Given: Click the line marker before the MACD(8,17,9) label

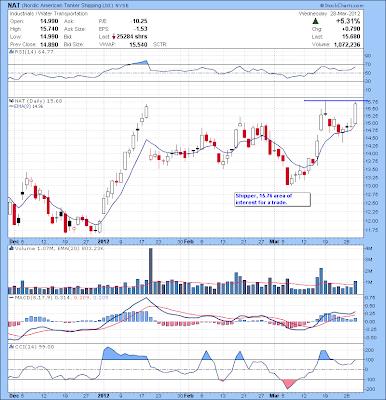Looking at the screenshot, I should click(x=11, y=297).
